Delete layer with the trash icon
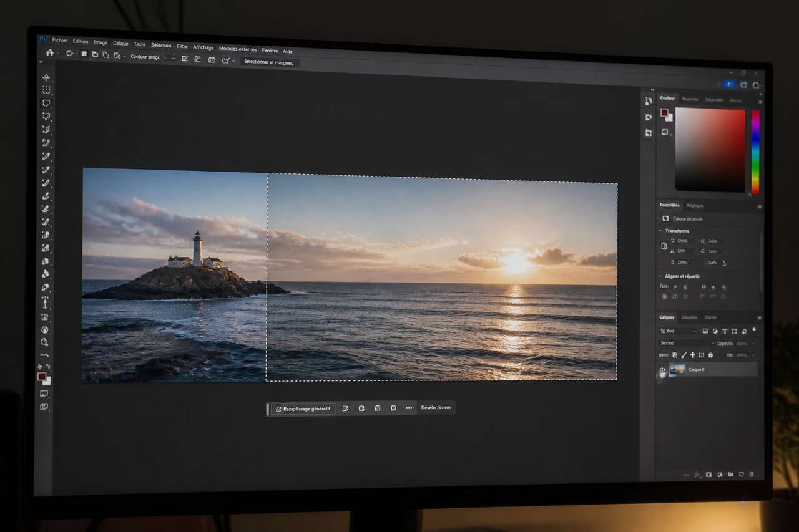 [752, 475]
